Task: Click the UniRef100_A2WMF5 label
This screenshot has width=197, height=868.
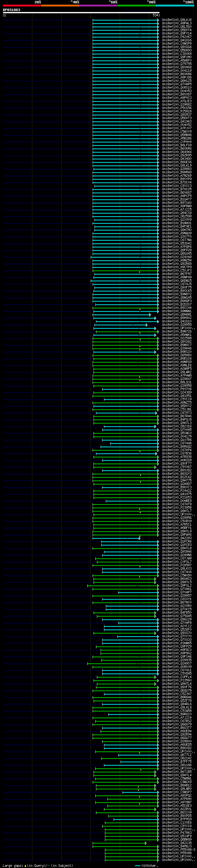Action: 177,369
